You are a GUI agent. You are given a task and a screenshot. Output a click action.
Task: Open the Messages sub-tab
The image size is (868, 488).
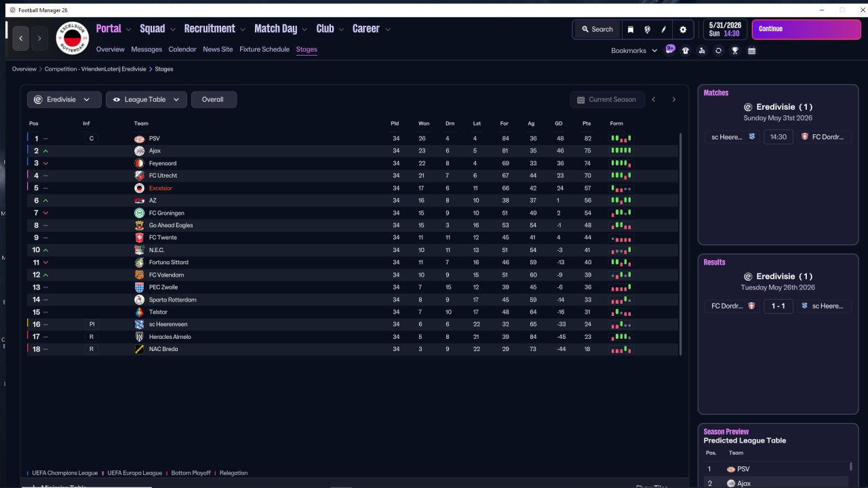pyautogui.click(x=146, y=49)
